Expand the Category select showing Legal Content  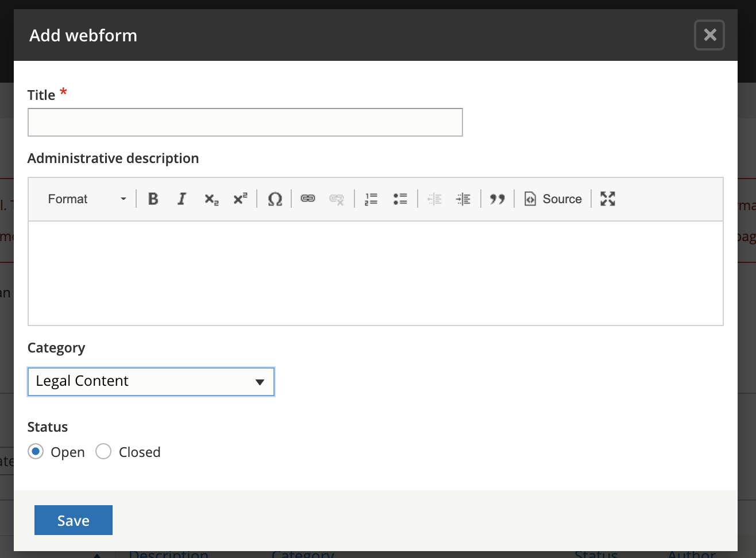151,382
